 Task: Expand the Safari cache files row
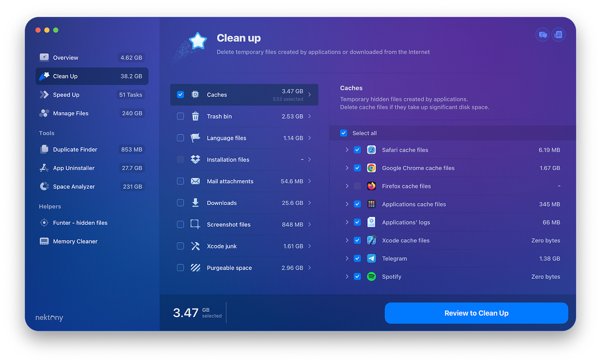(x=347, y=150)
